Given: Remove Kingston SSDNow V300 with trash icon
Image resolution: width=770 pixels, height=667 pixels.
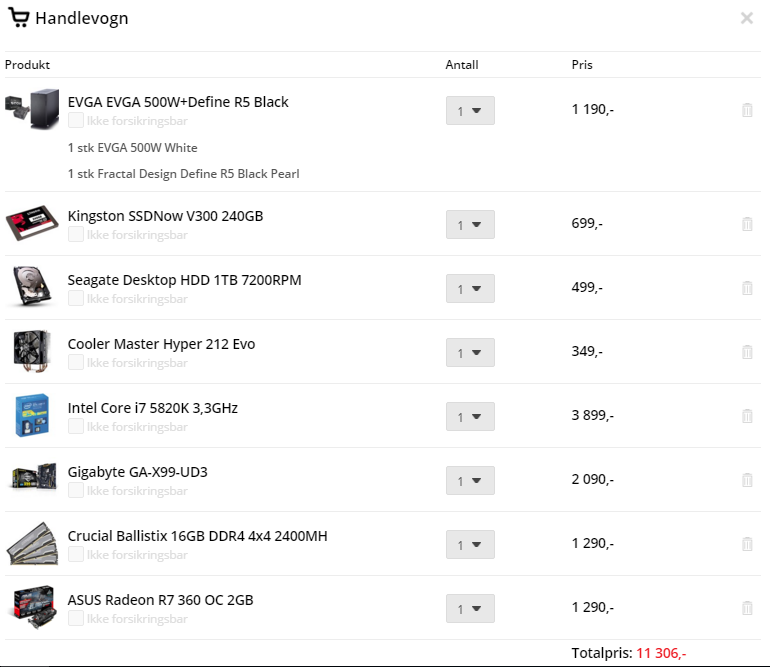Looking at the screenshot, I should pos(747,224).
